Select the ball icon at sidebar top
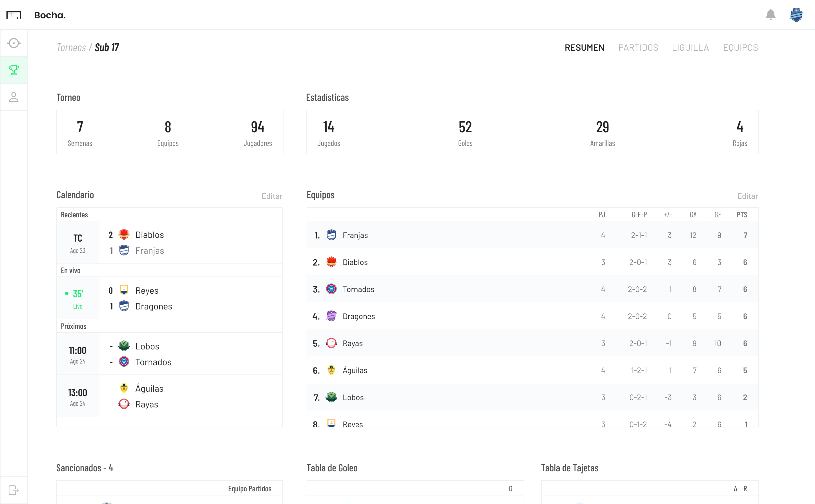 [14, 43]
